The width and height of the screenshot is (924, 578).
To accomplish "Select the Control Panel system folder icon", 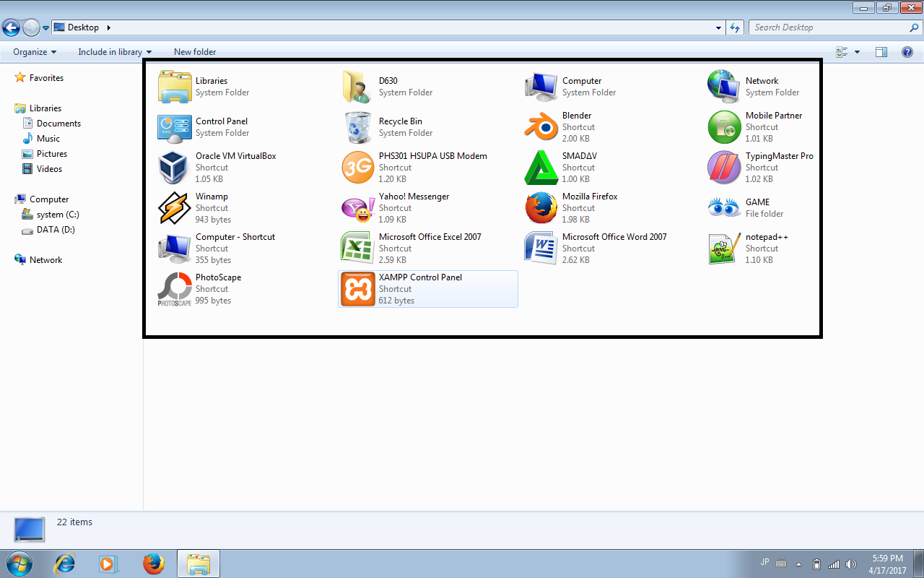I will (175, 127).
